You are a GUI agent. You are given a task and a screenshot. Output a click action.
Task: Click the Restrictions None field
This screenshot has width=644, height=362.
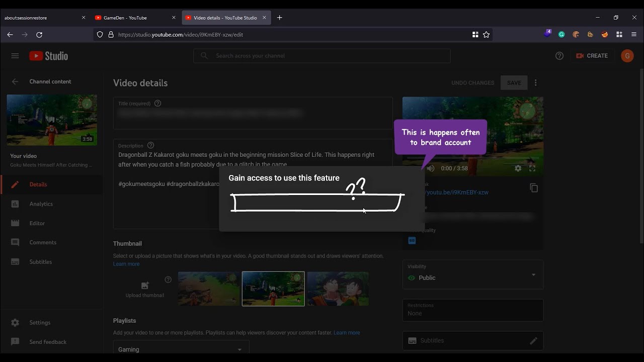[x=472, y=310]
